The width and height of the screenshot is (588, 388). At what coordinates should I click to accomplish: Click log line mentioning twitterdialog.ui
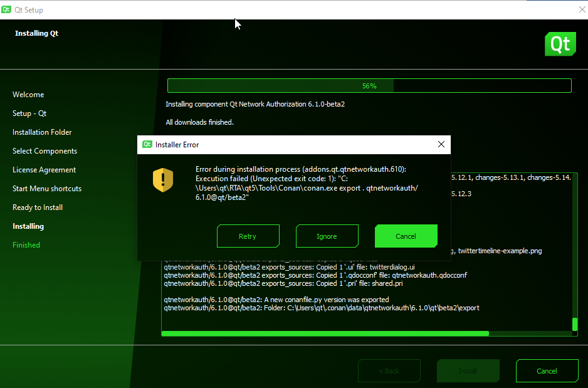pyautogui.click(x=289, y=267)
